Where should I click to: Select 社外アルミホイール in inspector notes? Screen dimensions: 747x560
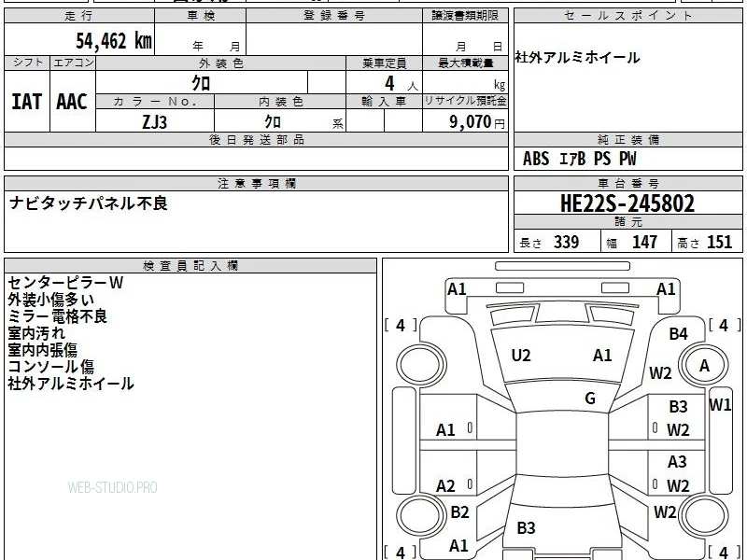71,384
